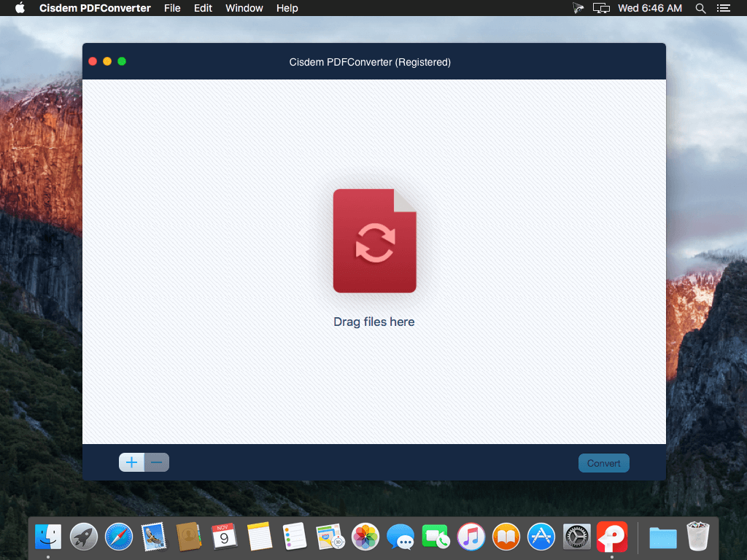Screen dimensions: 747x560
Task: Open iBooks from the Dock
Action: coord(506,537)
